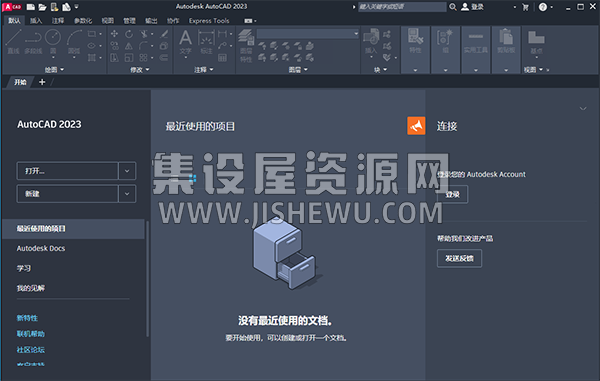Viewport: 600px width, 381px height.
Task: Select the Fillet tool icon
Action: point(144,46)
